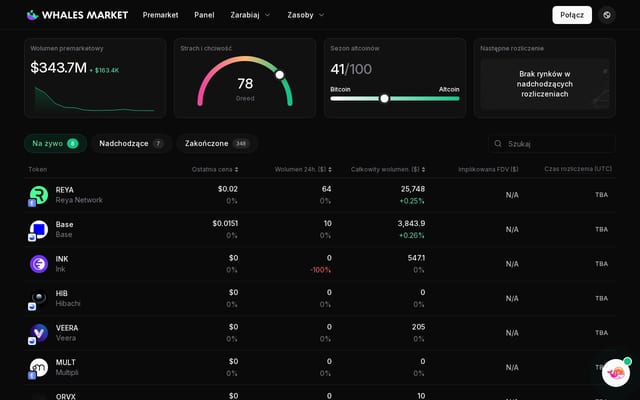Click the +0.25% REYA change
Screen dimensions: 640x400
(412, 201)
